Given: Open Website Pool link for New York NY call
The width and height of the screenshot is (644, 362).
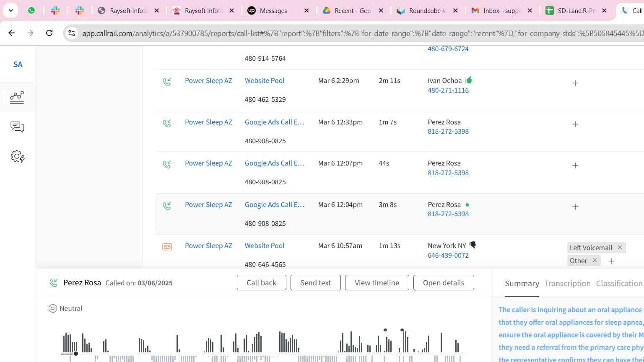Looking at the screenshot, I should (x=265, y=246).
